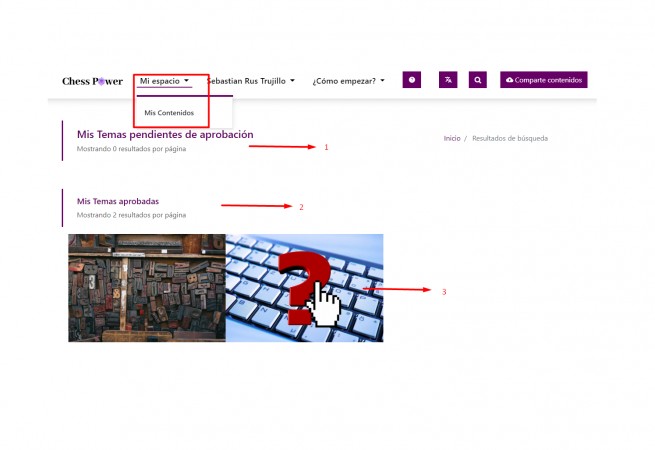Click Resultados de búsqueda breadcrumb

click(x=509, y=138)
